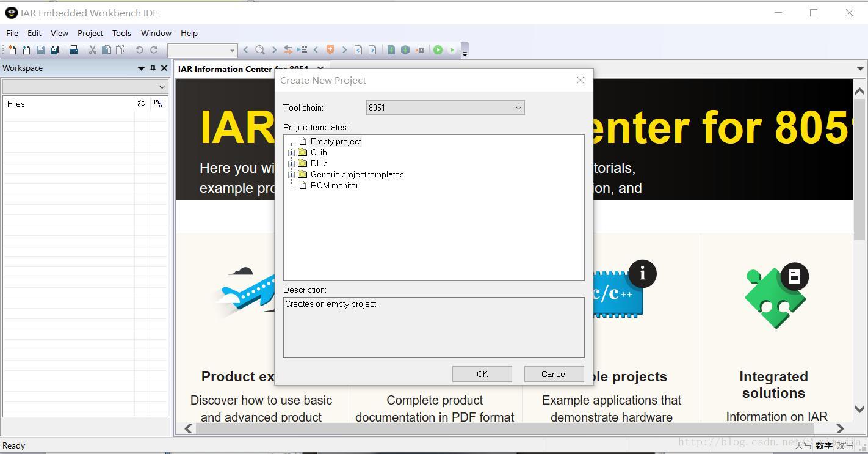Image resolution: width=868 pixels, height=454 pixels.
Task: Click the orange Replace arrows icon
Action: (x=288, y=50)
